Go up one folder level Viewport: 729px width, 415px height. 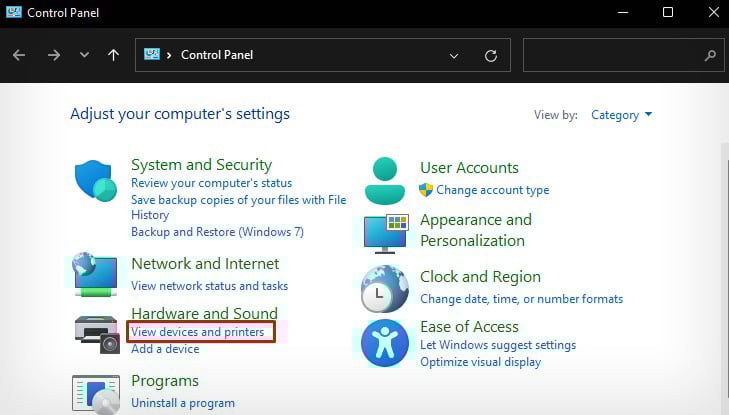pos(113,55)
